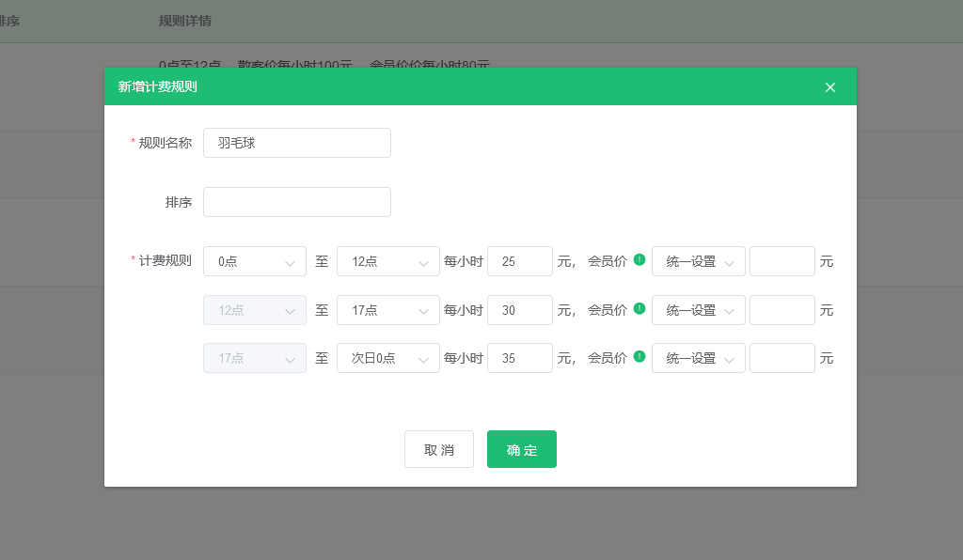This screenshot has width=963, height=560.
Task: Click green info icon in first 会员价 row
Action: coord(639,260)
